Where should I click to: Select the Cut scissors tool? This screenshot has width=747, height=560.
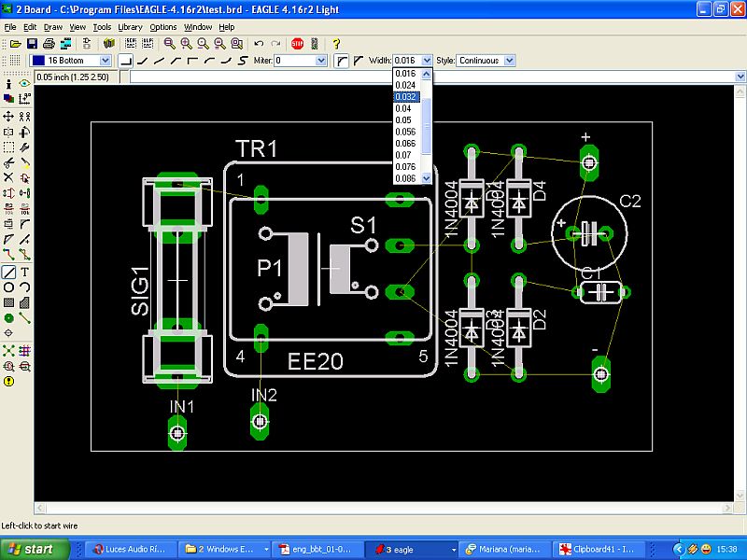tap(8, 163)
